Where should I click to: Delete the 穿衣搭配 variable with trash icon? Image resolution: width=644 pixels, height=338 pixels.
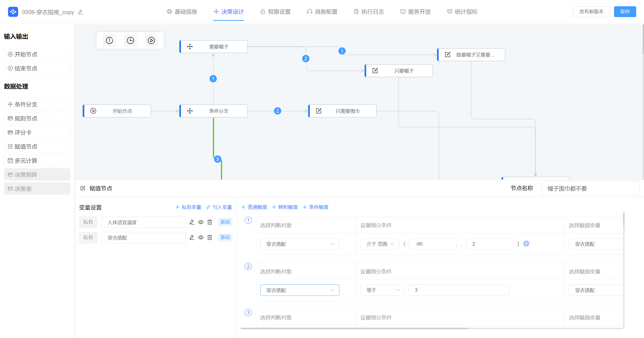tap(210, 237)
